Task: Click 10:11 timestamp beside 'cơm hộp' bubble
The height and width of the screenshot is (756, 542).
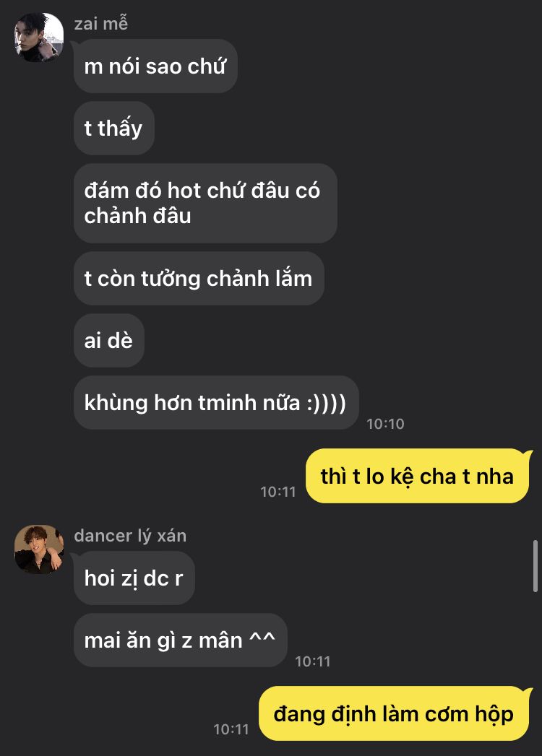Action: tap(231, 729)
